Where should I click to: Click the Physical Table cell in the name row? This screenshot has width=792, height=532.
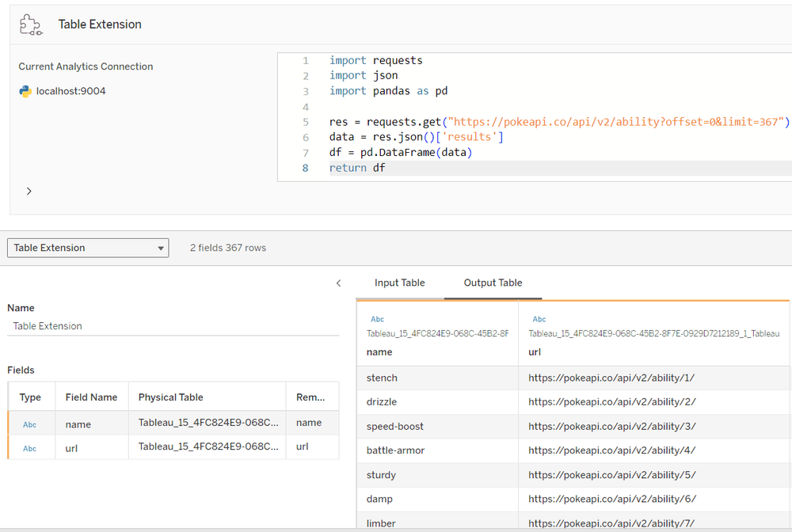(x=208, y=423)
